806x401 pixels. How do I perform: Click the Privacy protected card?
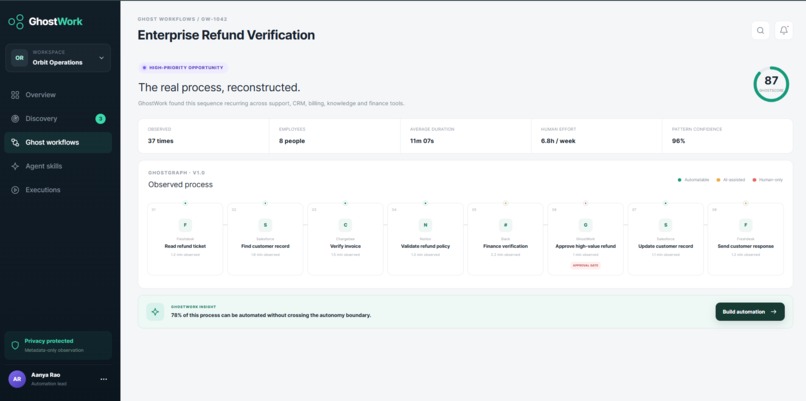tap(58, 345)
